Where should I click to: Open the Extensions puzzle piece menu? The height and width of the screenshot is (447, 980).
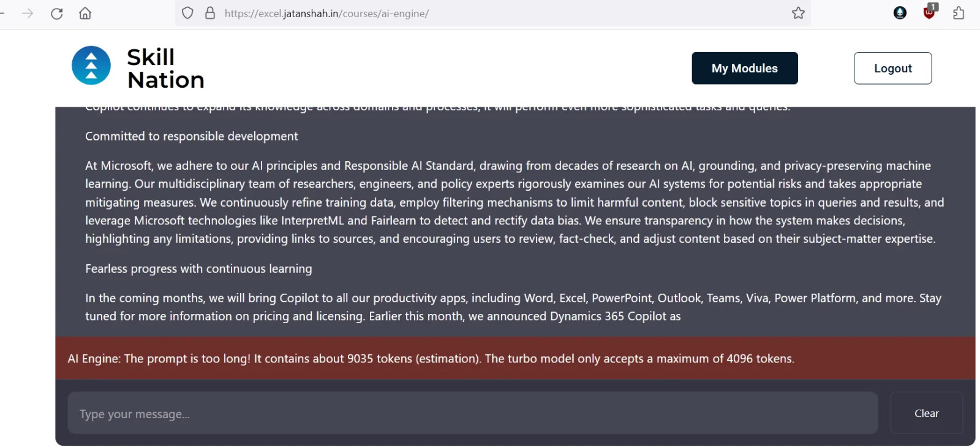point(959,13)
